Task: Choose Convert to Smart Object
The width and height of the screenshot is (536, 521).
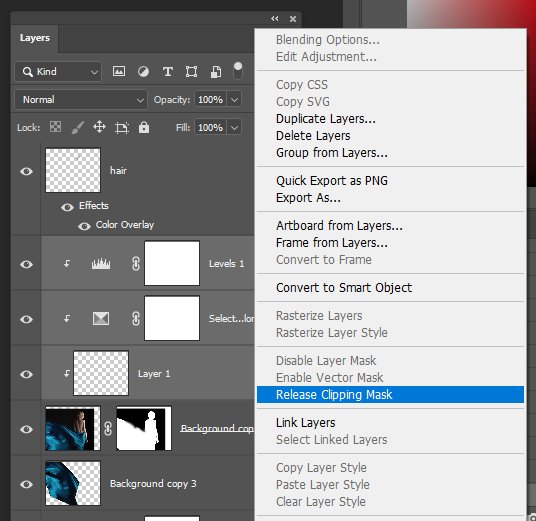Action: click(390, 288)
